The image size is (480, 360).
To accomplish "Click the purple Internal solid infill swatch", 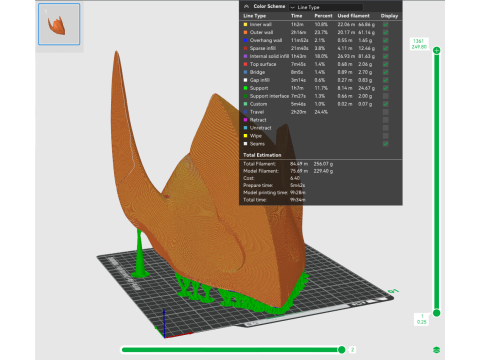I will click(246, 56).
